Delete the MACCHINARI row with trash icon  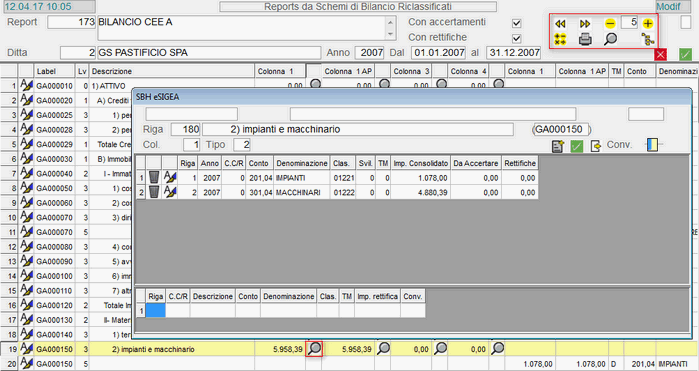pyautogui.click(x=154, y=192)
